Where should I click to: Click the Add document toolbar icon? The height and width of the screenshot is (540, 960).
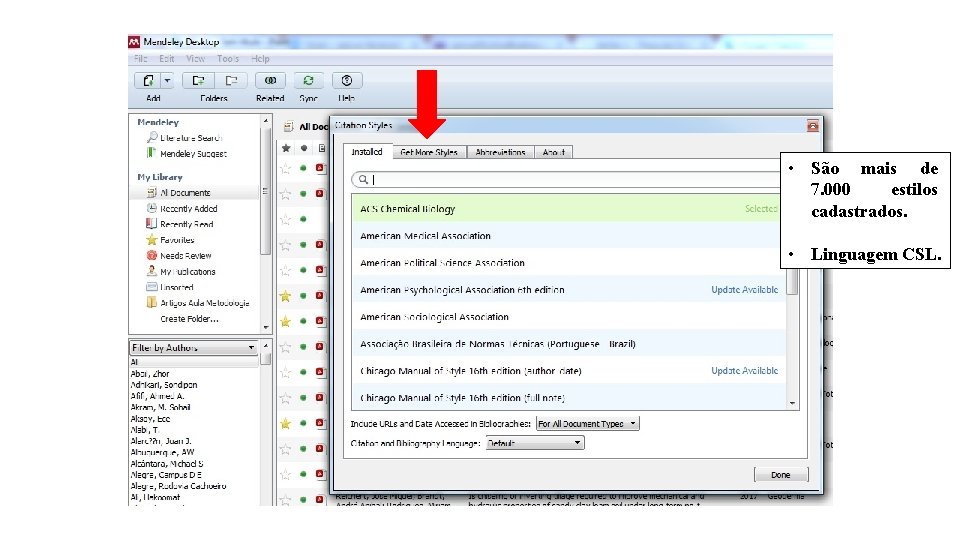tap(148, 80)
